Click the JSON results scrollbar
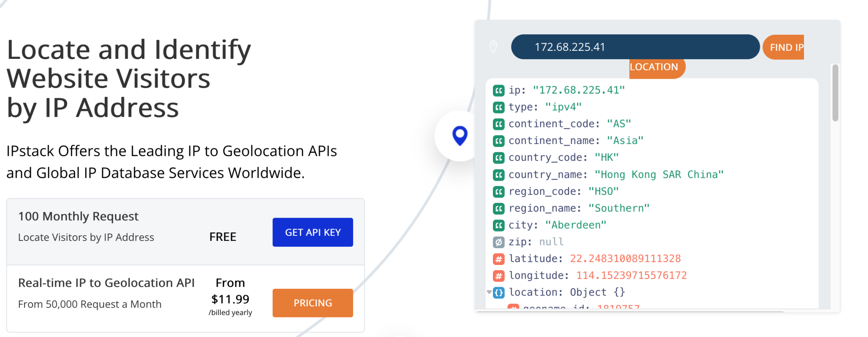The image size is (868, 337). [x=835, y=93]
